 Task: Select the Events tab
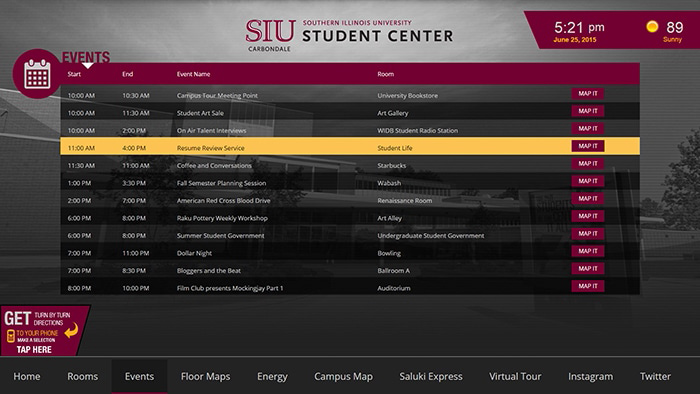coord(139,376)
